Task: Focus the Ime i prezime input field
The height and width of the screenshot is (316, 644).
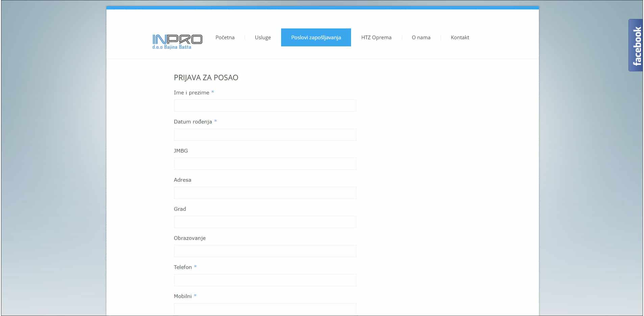Action: point(265,106)
